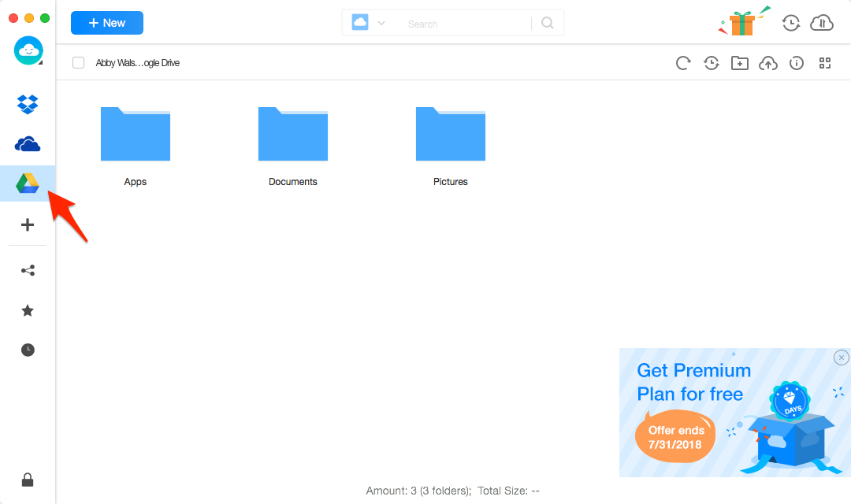The width and height of the screenshot is (851, 504).
Task: Refresh the file list
Action: (x=683, y=62)
